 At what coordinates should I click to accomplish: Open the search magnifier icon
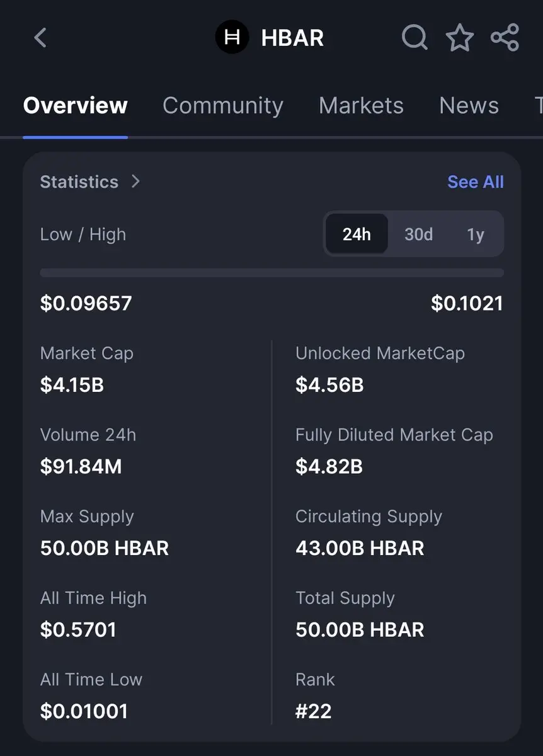click(x=414, y=38)
